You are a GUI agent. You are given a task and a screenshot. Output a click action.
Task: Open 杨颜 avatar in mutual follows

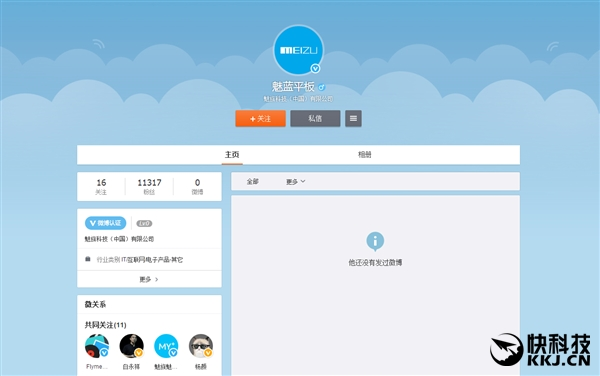coord(201,346)
